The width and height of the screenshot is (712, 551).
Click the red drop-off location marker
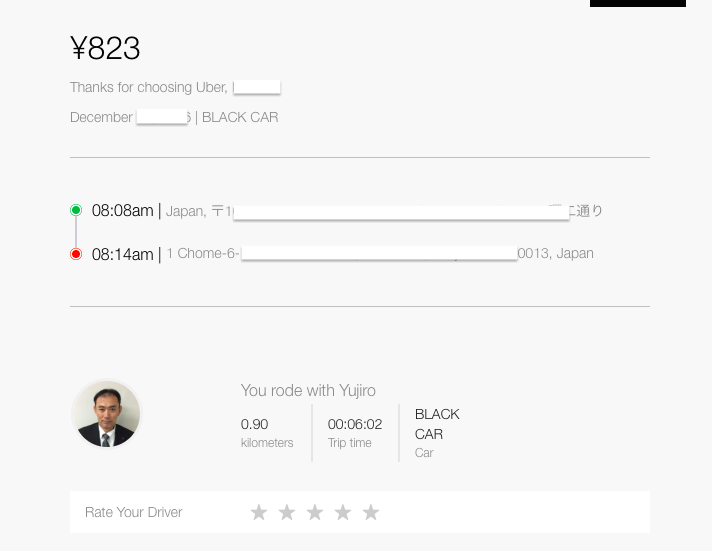click(76, 254)
